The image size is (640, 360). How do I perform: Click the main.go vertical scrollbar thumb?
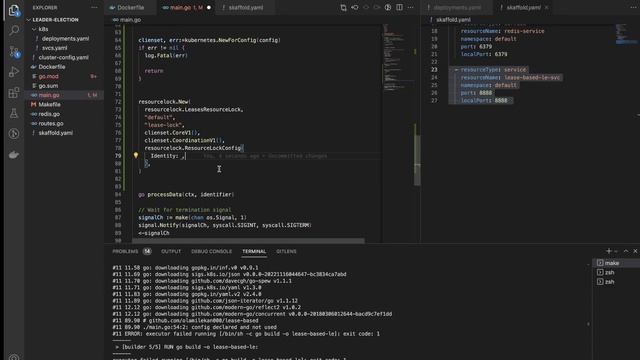(417, 159)
